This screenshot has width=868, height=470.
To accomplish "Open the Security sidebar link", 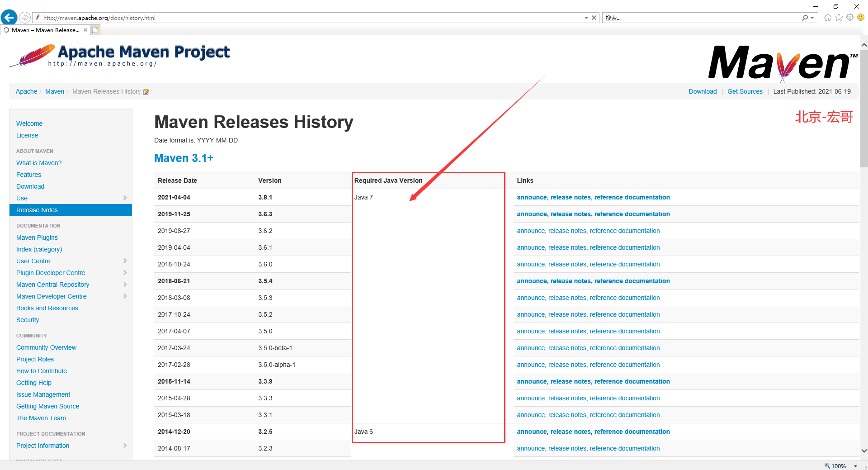I will point(28,320).
